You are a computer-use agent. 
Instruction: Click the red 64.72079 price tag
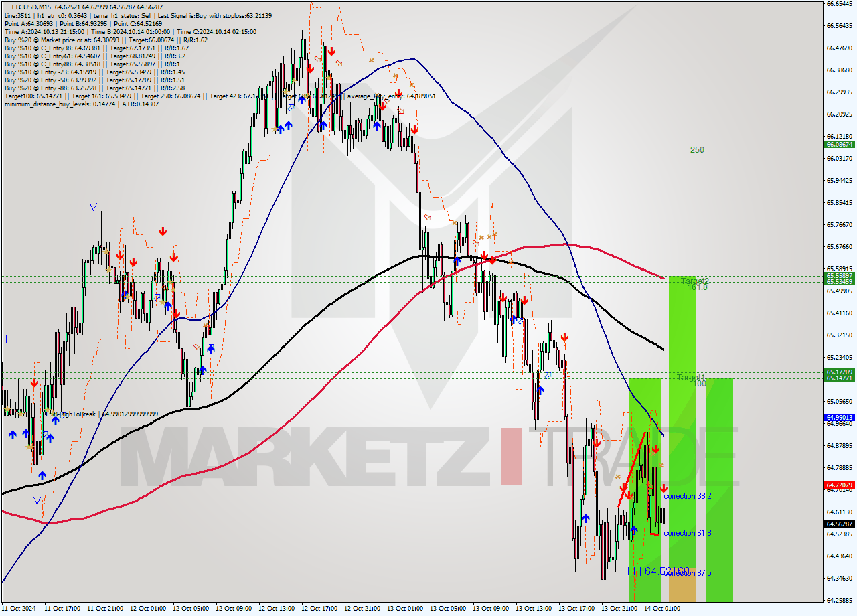click(x=839, y=485)
